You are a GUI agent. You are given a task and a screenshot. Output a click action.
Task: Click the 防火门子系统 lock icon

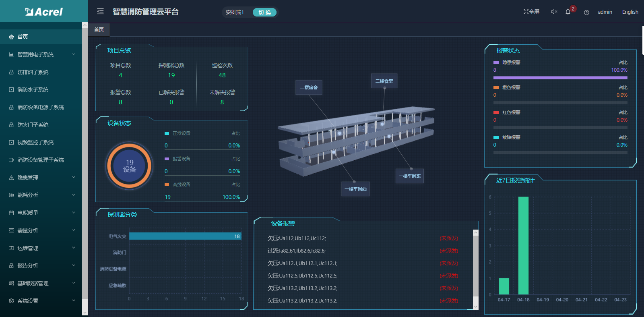coord(11,125)
